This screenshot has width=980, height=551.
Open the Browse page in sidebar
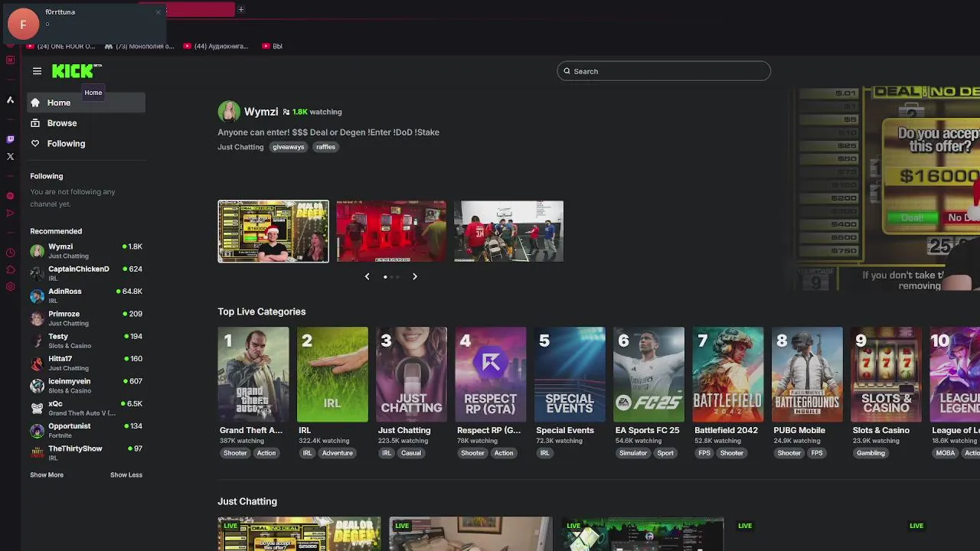[86, 123]
